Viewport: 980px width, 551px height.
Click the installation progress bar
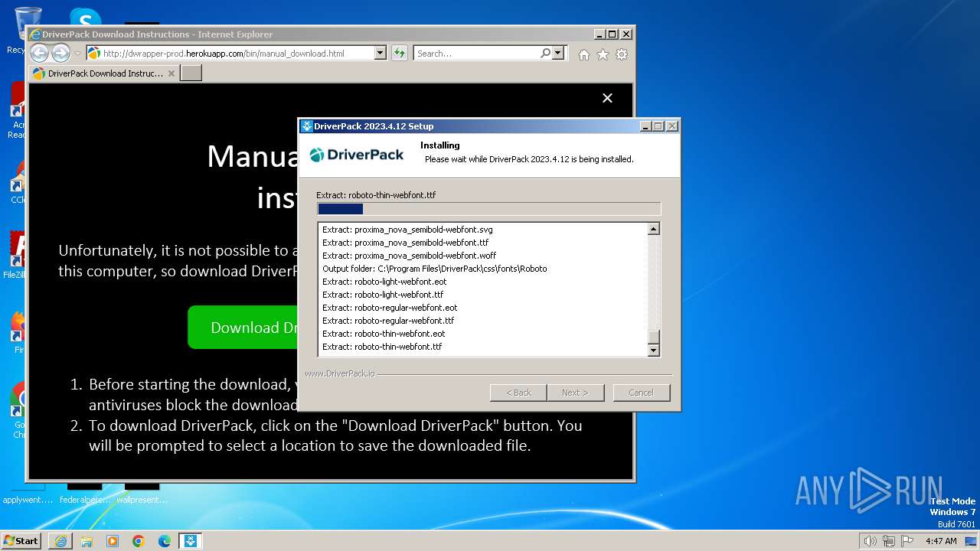tap(488, 209)
